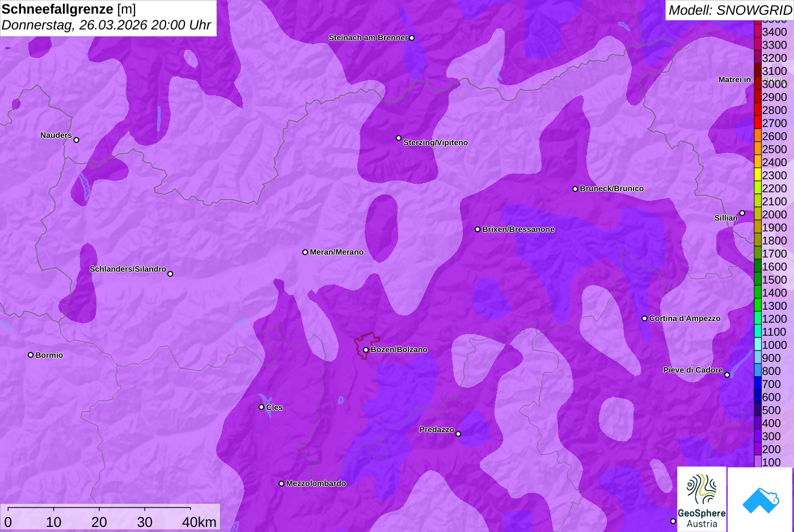Click the dark red Bozen city boundary outline
This screenshot has width=794, height=532.
[x=367, y=345]
